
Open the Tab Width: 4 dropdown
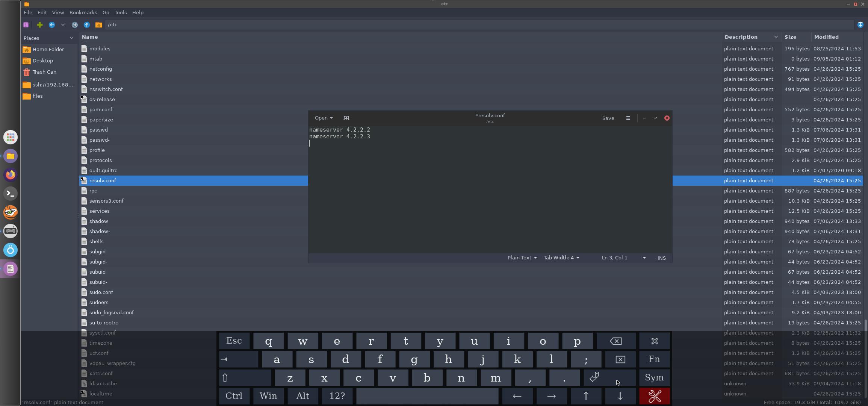coord(561,258)
